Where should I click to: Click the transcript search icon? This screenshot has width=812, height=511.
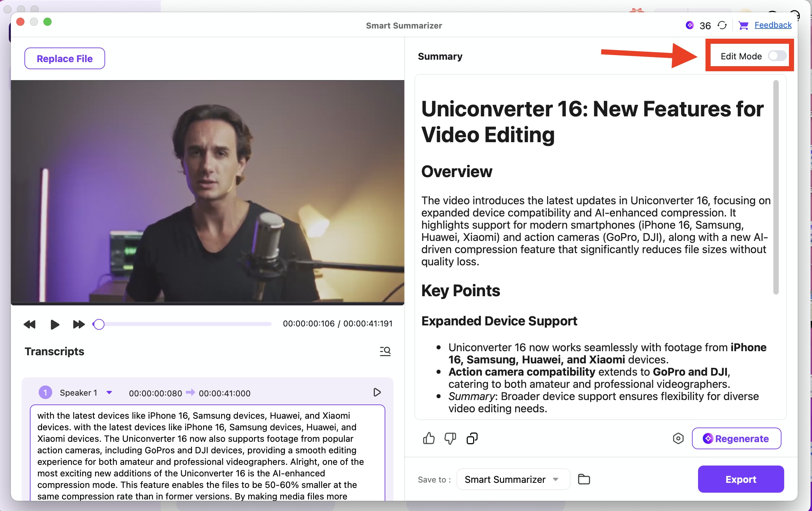(385, 351)
